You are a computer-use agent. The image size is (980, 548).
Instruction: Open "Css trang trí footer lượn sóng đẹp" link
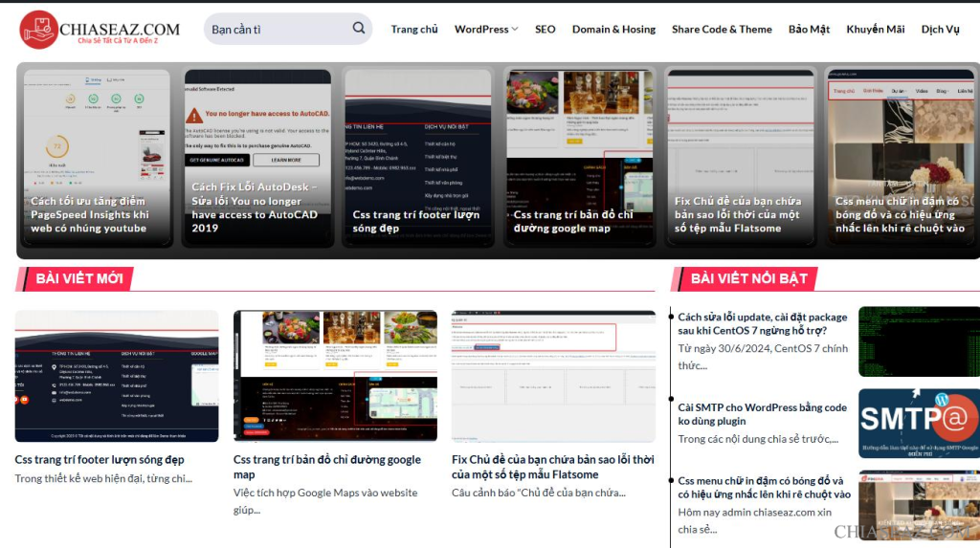tap(100, 460)
